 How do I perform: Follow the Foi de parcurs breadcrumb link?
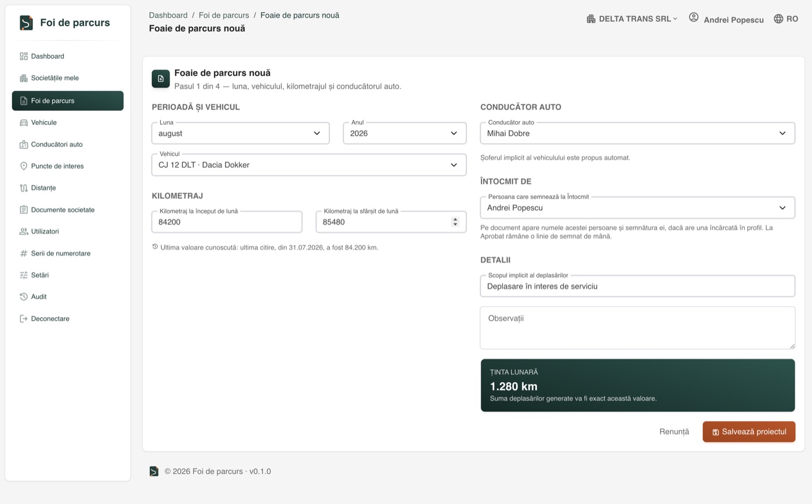224,15
